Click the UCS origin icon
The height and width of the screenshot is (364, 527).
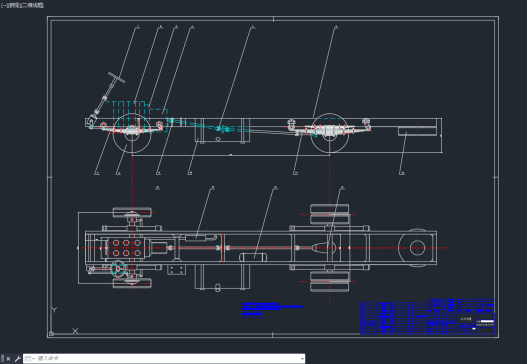pos(51,333)
